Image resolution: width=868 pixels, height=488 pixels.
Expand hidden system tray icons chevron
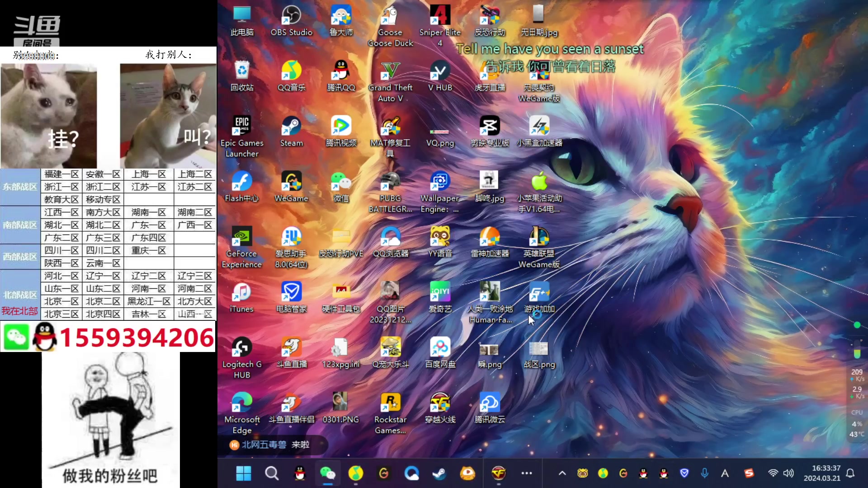tap(562, 473)
